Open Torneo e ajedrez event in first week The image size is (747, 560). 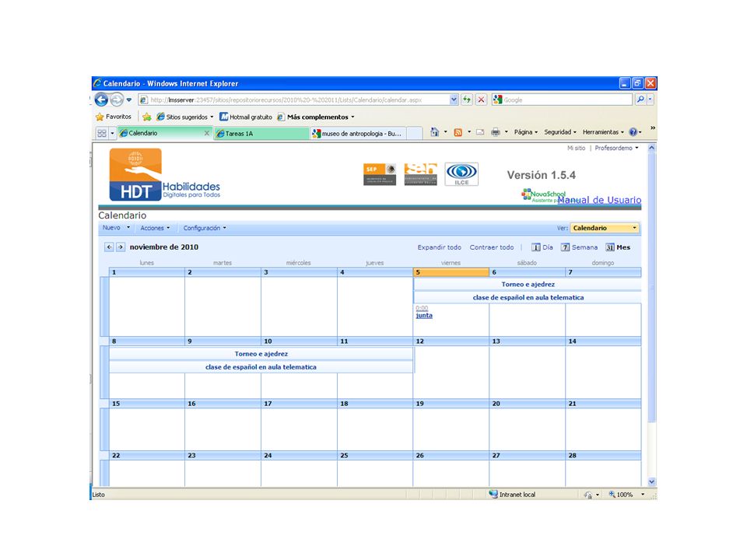pos(528,285)
